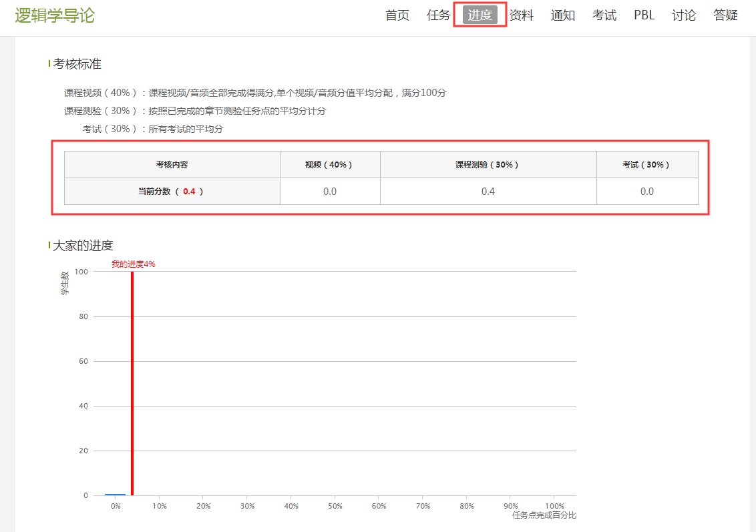This screenshot has height=532, width=756.
Task: Click the 0.4 value under 课程测验
Action: [488, 192]
